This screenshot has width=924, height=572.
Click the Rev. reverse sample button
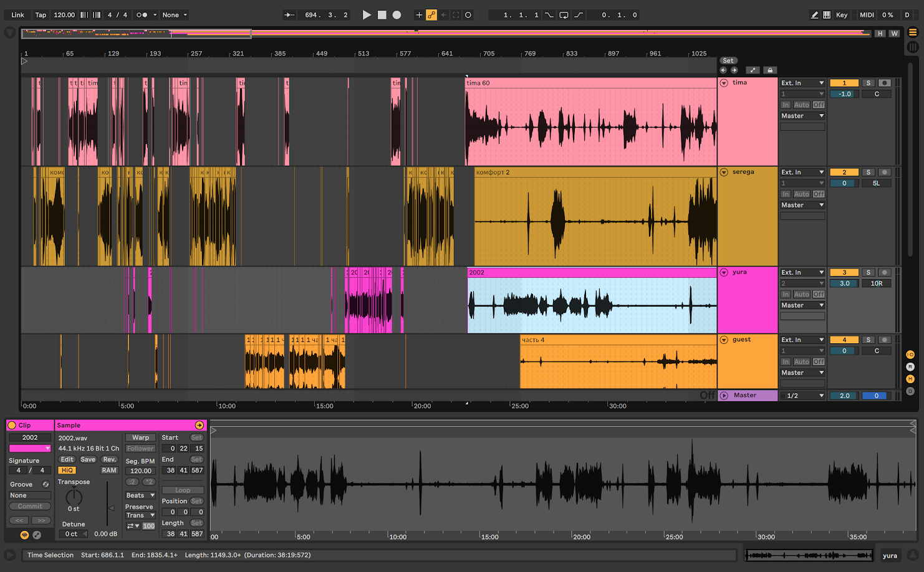tap(109, 459)
